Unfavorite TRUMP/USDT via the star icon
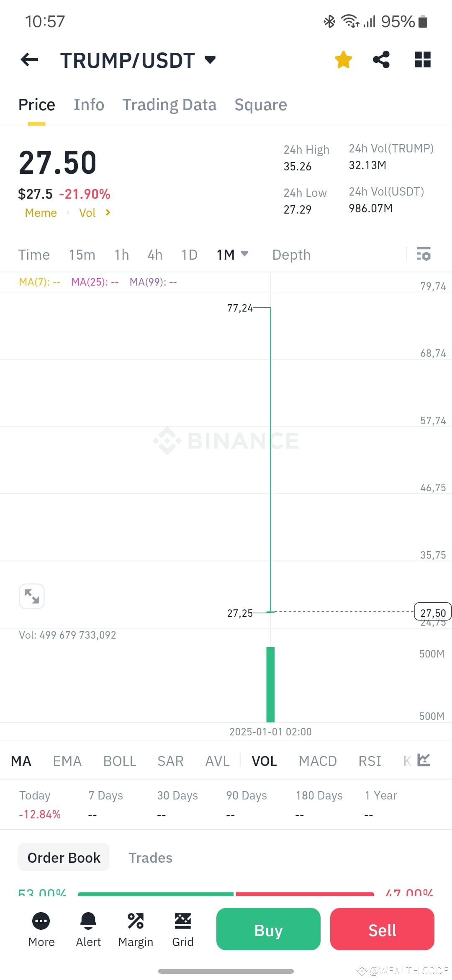This screenshot has height=980, width=452. [343, 59]
